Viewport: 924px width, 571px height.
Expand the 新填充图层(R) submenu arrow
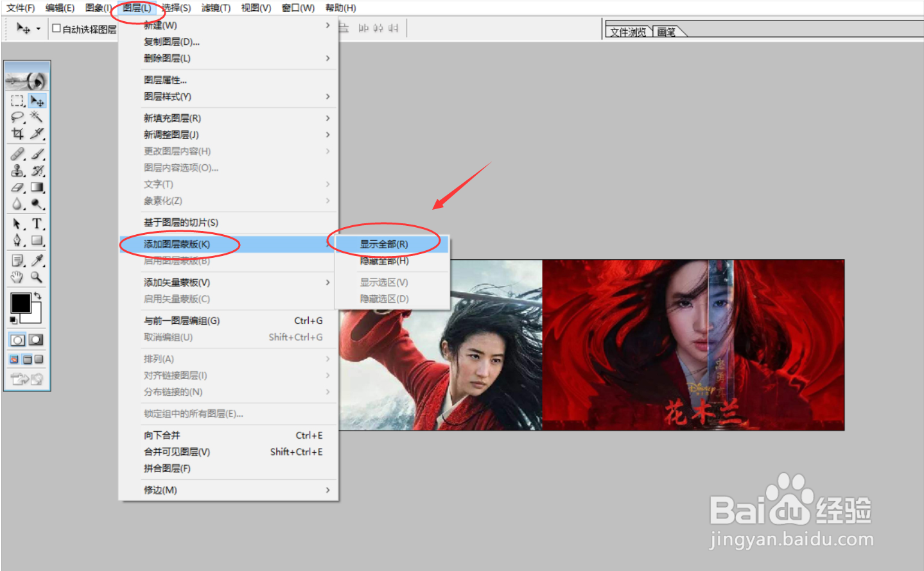coord(327,118)
